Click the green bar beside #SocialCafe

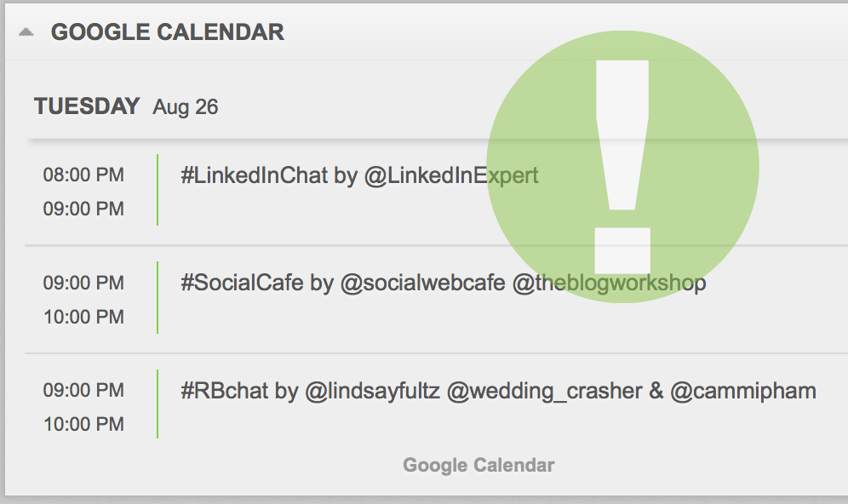point(158,297)
